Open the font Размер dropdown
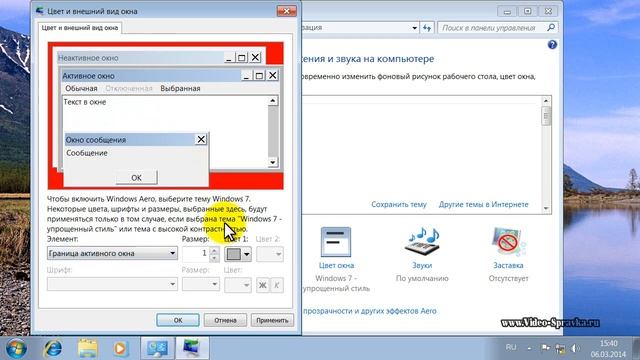This screenshot has width=640, height=360. (x=200, y=284)
